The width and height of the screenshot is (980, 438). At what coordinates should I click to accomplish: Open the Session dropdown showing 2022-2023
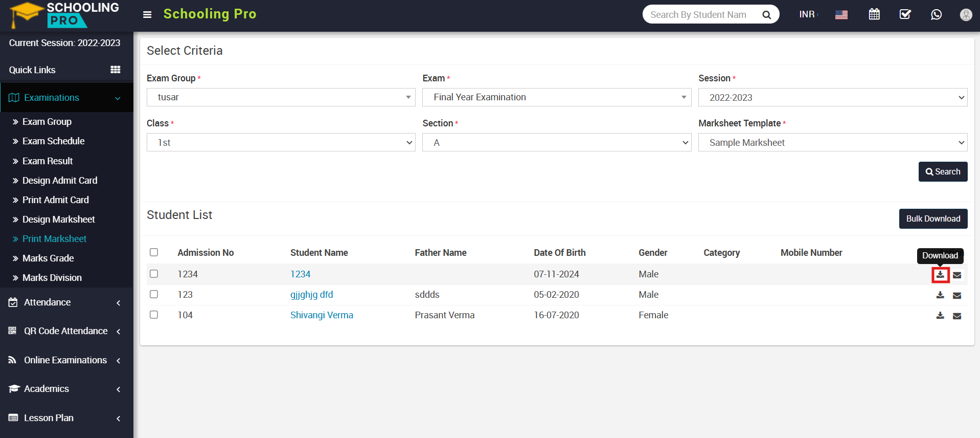tap(833, 97)
